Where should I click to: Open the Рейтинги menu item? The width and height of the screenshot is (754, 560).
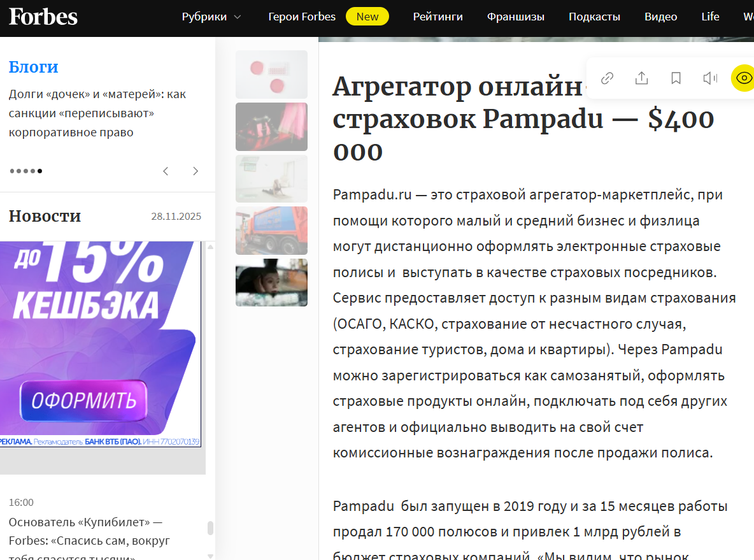point(437,17)
